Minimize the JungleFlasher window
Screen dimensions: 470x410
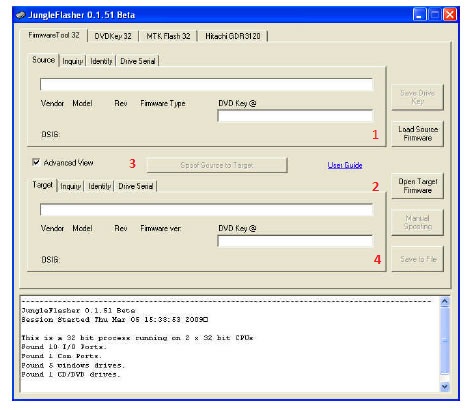[419, 15]
